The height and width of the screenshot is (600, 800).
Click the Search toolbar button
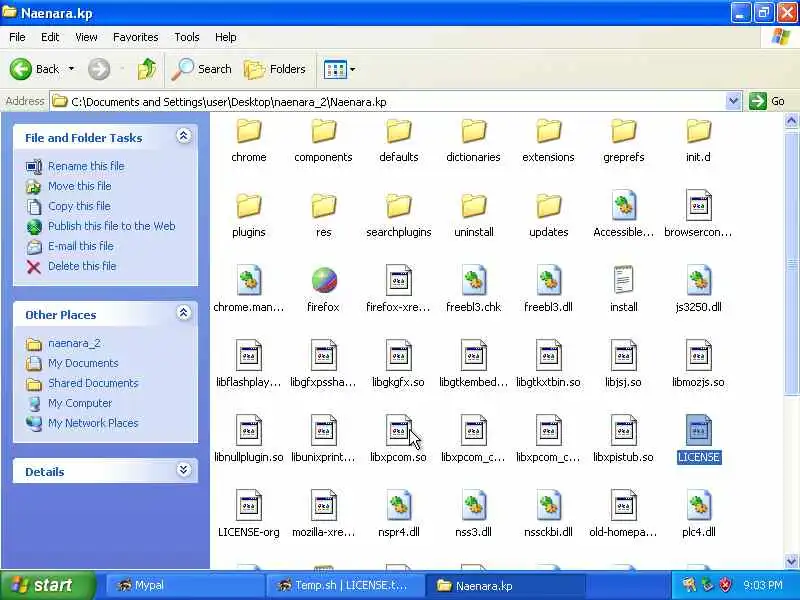tap(202, 69)
